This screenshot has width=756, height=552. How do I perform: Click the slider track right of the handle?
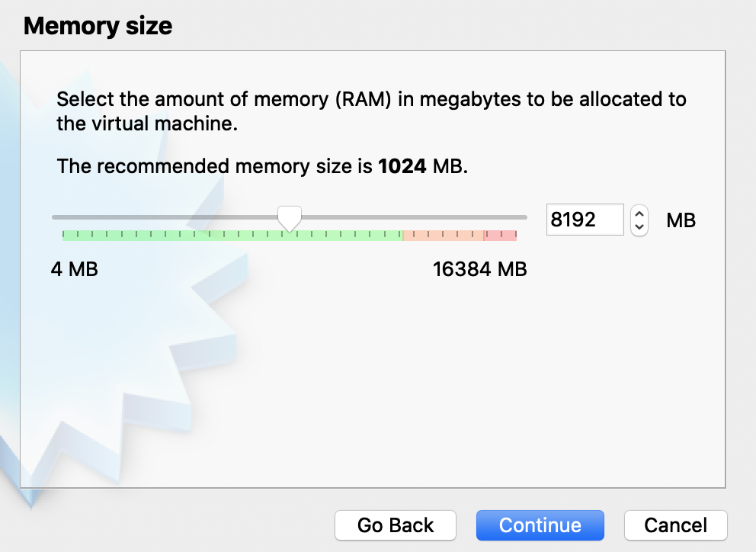tap(412, 217)
